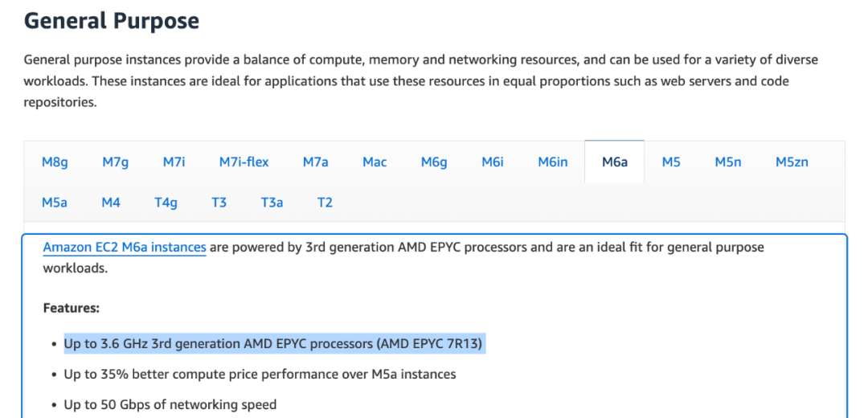This screenshot has height=418, width=868.
Task: Select the M6g tab
Action: 434,162
